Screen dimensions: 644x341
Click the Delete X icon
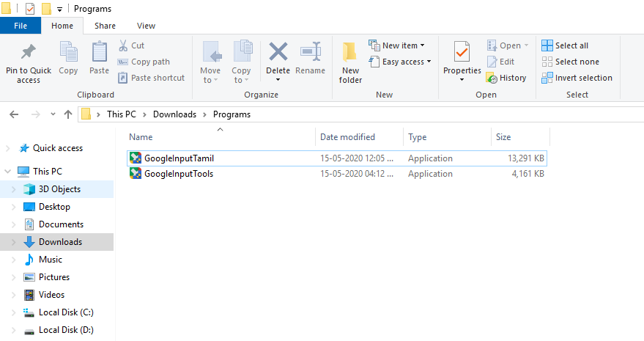coord(278,52)
